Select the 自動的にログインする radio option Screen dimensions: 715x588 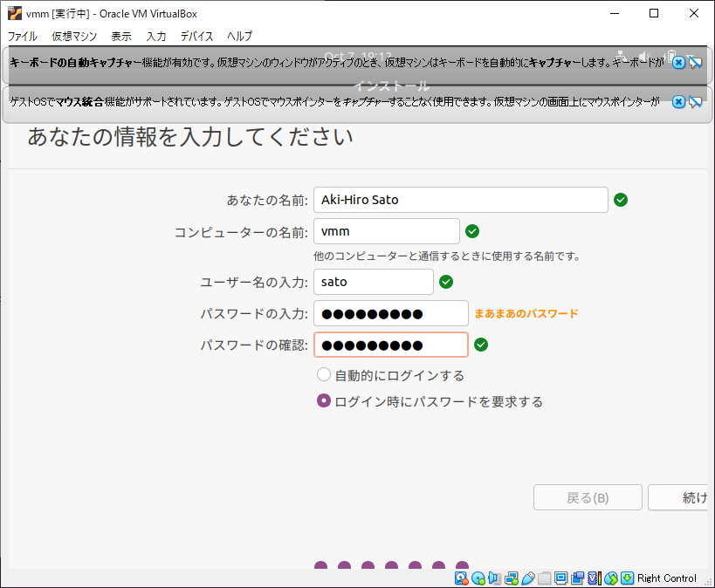(x=324, y=374)
